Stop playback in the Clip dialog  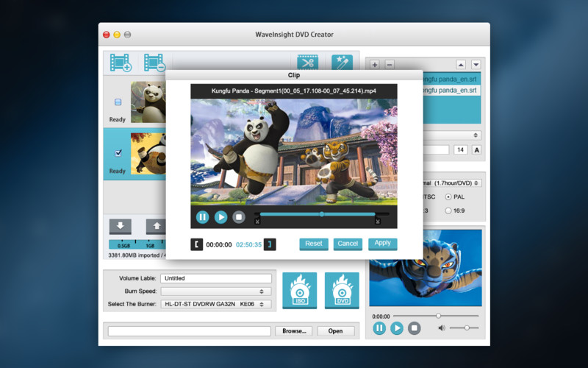tap(239, 217)
